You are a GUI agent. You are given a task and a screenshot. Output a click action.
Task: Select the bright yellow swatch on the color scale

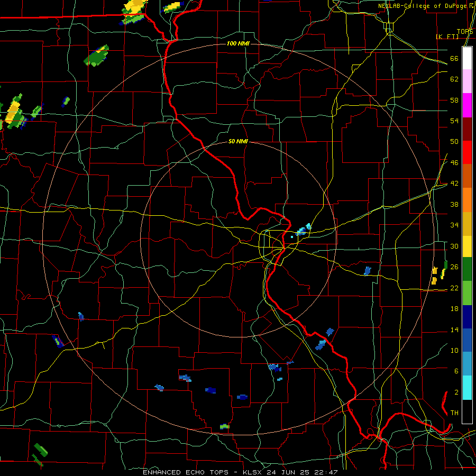tap(467, 246)
